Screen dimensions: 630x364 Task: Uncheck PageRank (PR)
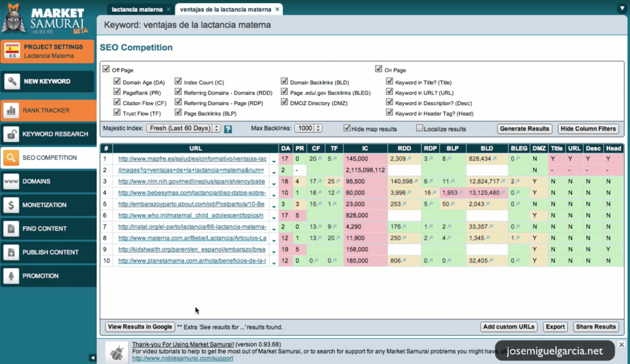(117, 92)
